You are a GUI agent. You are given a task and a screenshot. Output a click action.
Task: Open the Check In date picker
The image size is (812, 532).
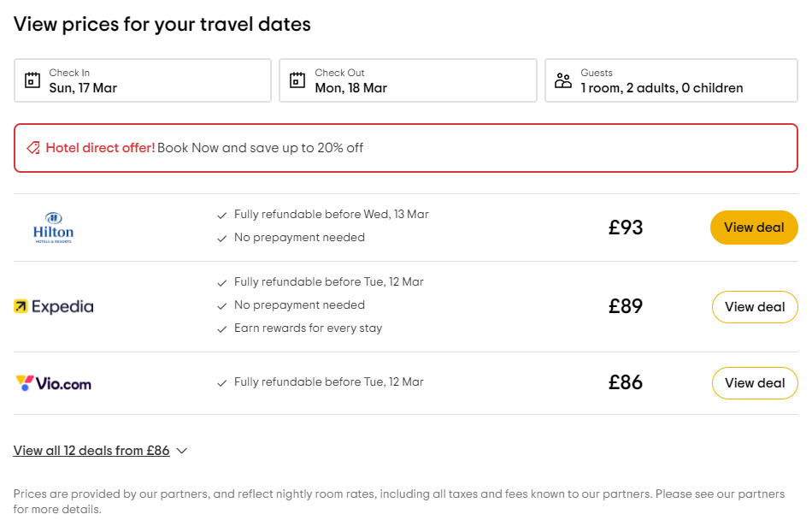tap(143, 80)
